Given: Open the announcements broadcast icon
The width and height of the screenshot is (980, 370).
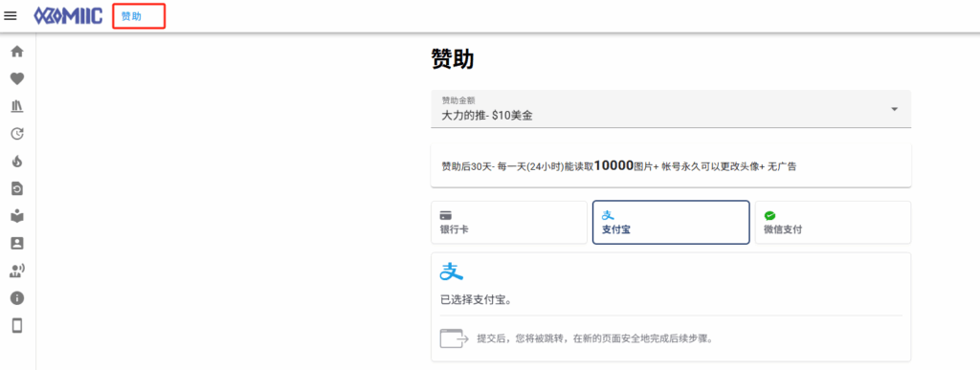Looking at the screenshot, I should [17, 271].
